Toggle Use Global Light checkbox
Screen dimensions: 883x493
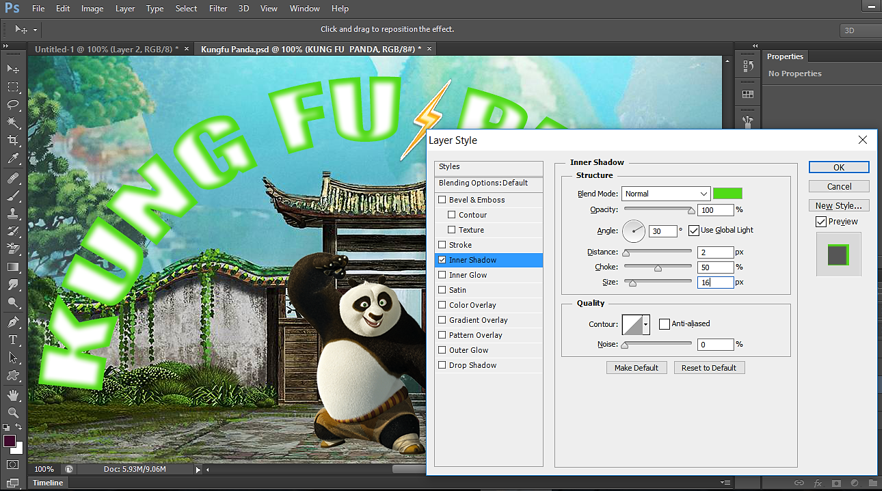[x=694, y=230]
